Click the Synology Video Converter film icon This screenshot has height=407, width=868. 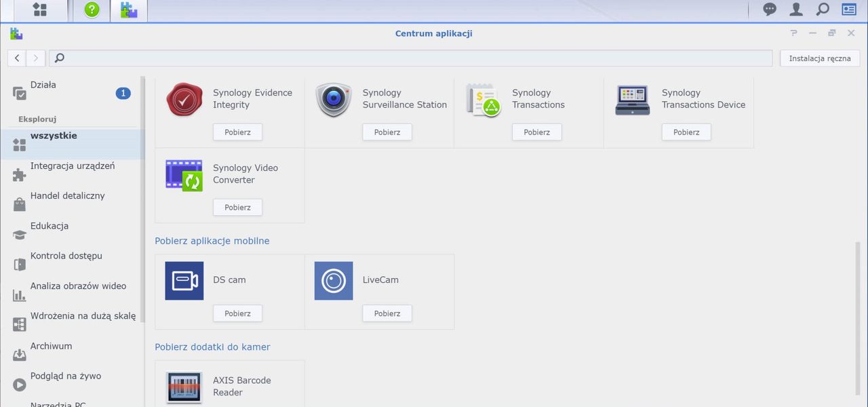coord(184,175)
